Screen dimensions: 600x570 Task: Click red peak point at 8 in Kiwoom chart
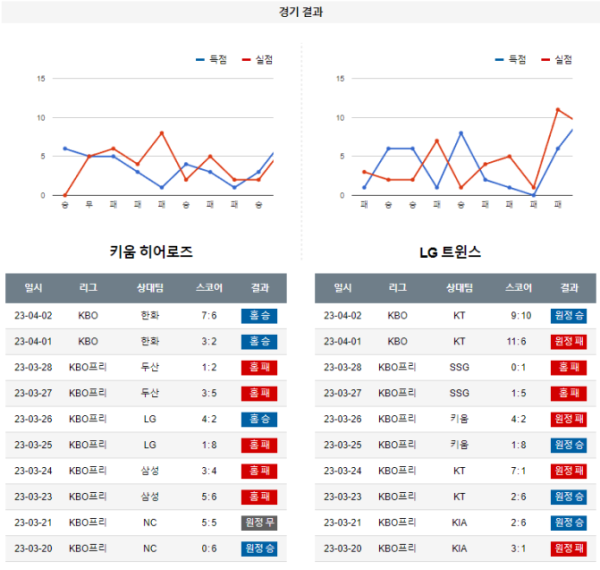pos(162,133)
